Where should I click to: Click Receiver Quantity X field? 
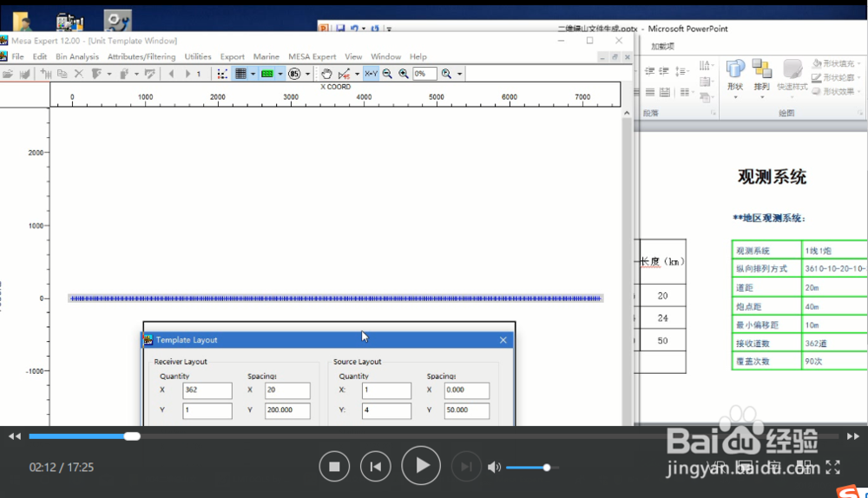(x=207, y=390)
